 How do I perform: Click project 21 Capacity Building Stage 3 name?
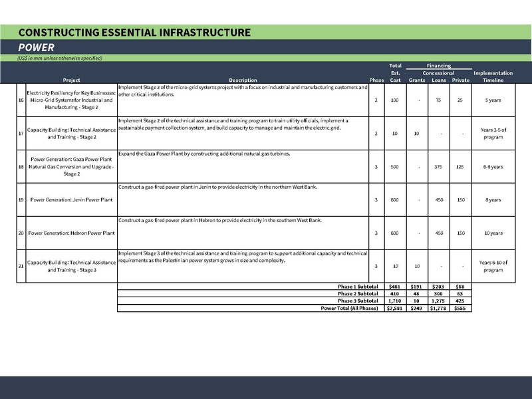pyautogui.click(x=71, y=267)
